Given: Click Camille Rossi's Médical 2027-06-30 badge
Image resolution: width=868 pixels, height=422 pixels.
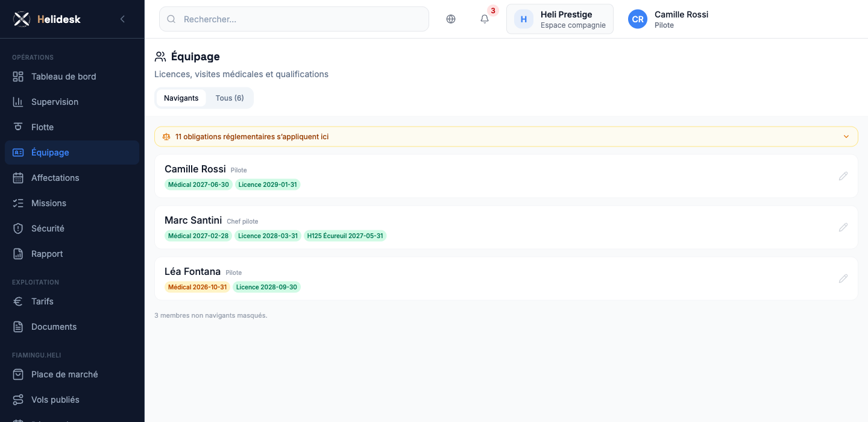Looking at the screenshot, I should (x=198, y=184).
